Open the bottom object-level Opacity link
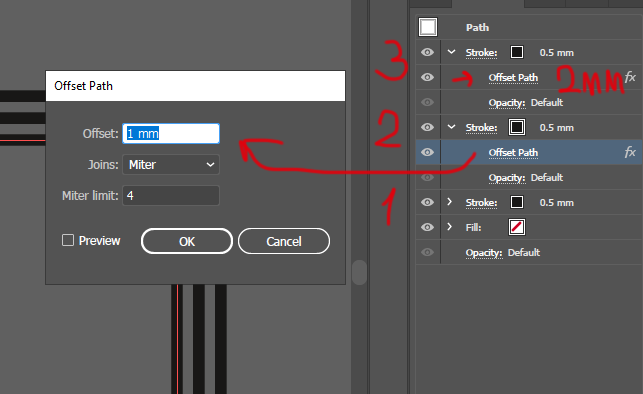The height and width of the screenshot is (394, 643). click(x=484, y=253)
